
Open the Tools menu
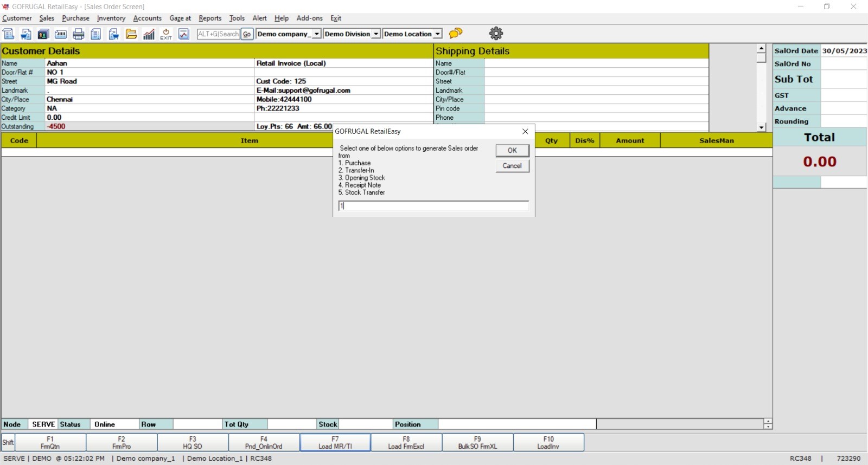click(x=237, y=18)
